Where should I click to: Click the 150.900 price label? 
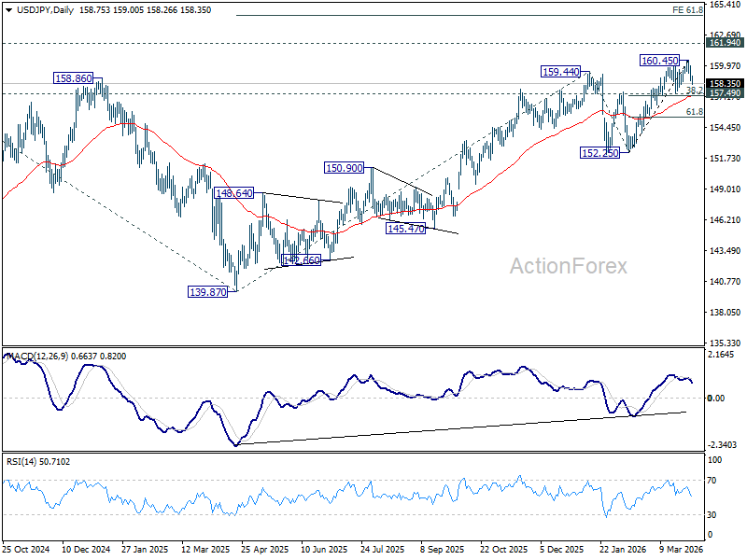(344, 168)
